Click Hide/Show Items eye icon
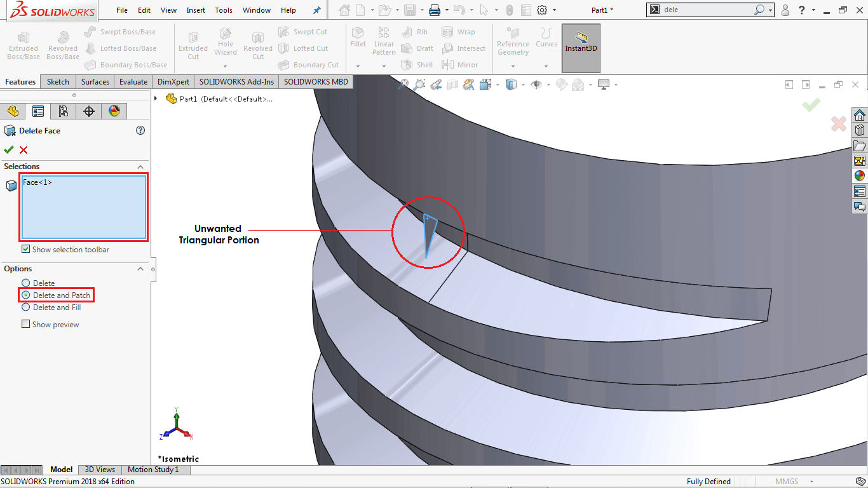This screenshot has height=488, width=868. pos(536,84)
